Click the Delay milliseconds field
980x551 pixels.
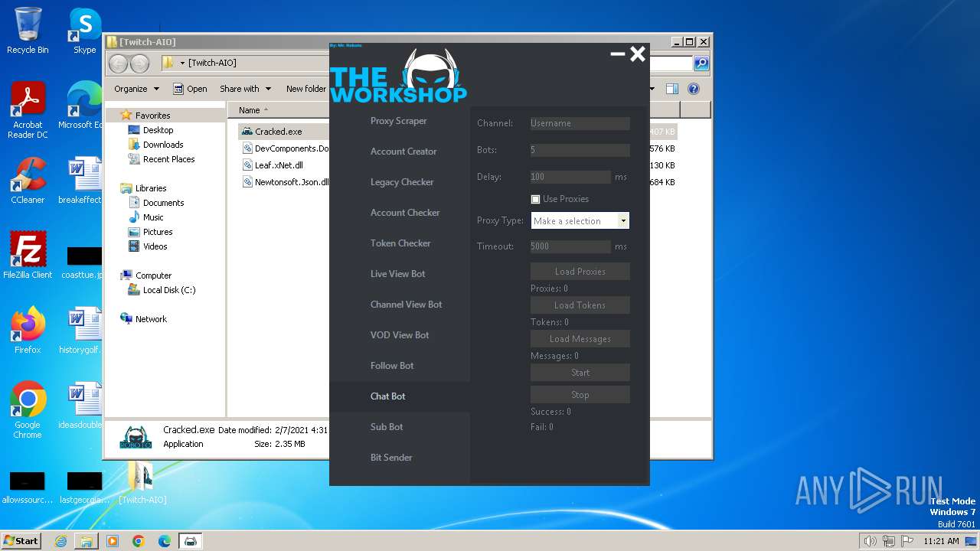[x=570, y=177]
